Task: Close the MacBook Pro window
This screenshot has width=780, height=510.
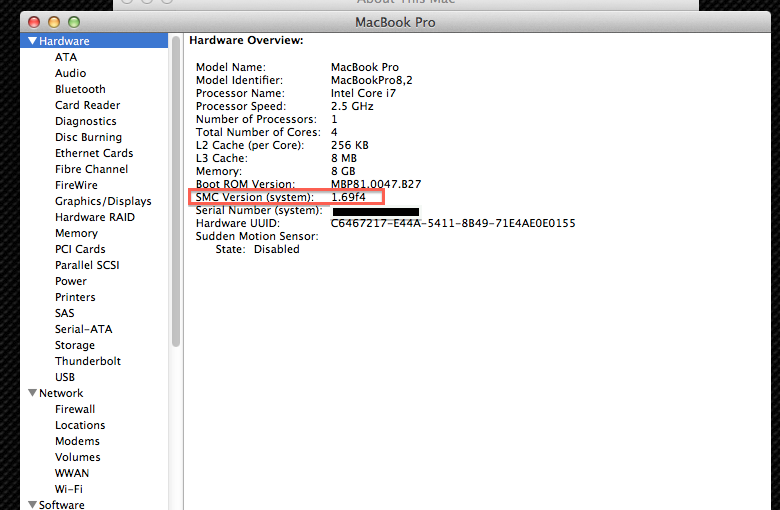Action: tap(34, 22)
